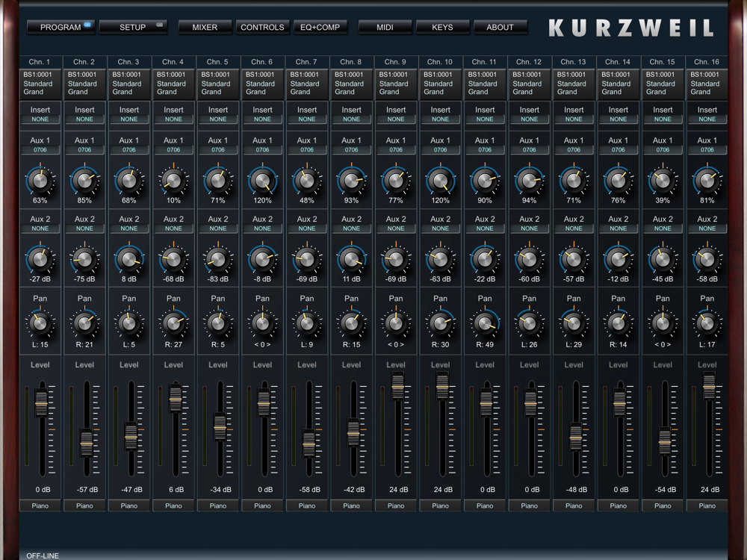
Task: Click Chn. 1 Level fader at 0 dB
Action: click(x=41, y=403)
